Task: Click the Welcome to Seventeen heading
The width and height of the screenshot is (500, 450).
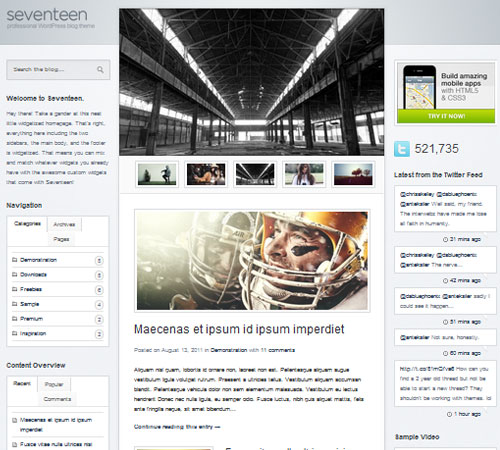Action: point(45,99)
